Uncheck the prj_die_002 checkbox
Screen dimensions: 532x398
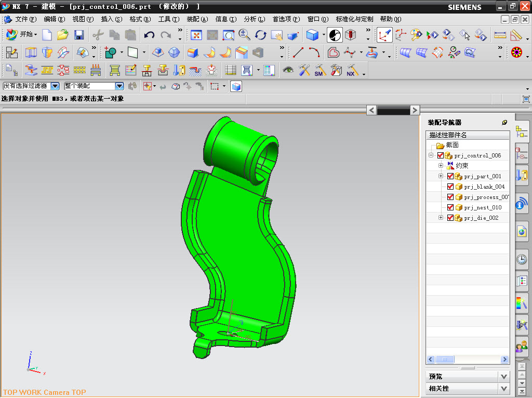(450, 218)
